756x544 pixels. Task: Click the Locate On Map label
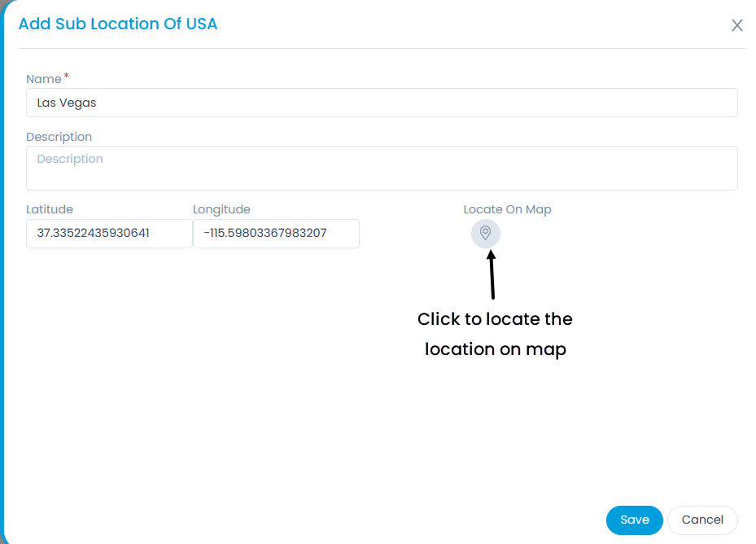[x=507, y=209]
